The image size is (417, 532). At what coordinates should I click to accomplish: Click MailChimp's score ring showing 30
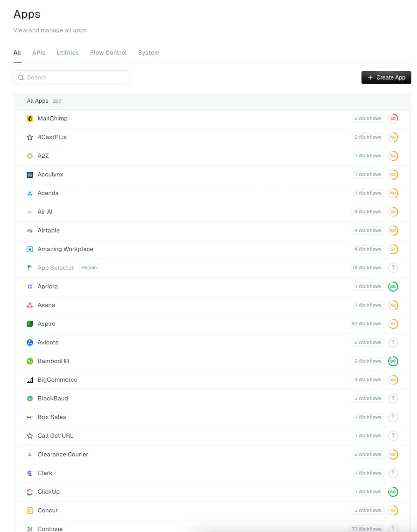[x=393, y=118]
